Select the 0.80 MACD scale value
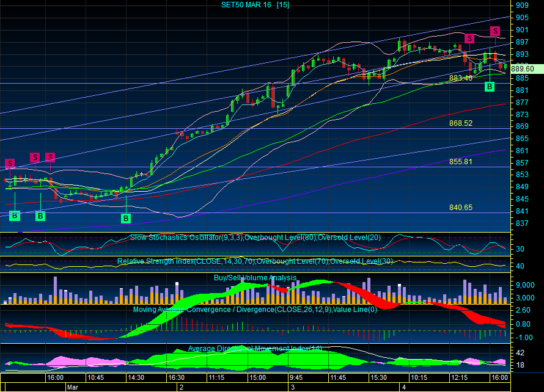The height and width of the screenshot is (392, 544). pos(523,324)
